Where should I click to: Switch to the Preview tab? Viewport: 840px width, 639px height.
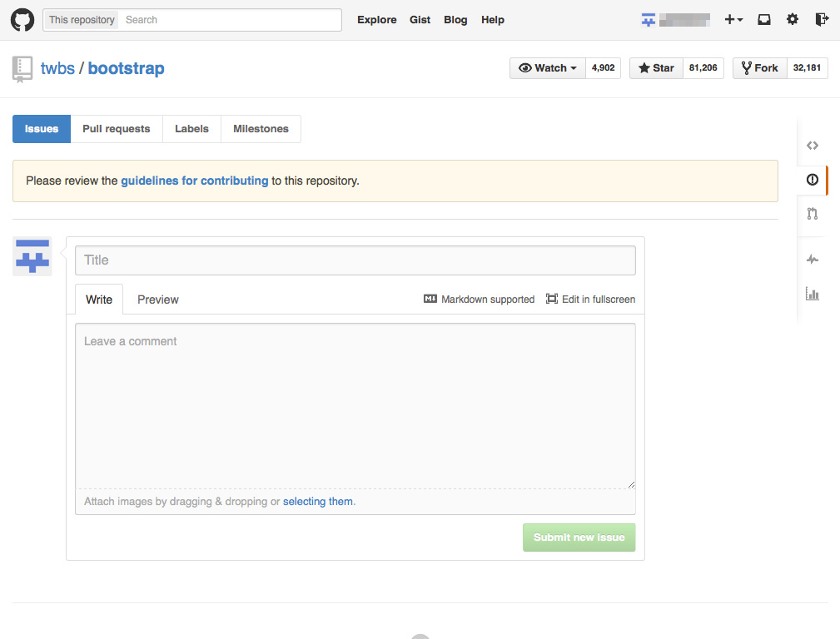tap(158, 300)
